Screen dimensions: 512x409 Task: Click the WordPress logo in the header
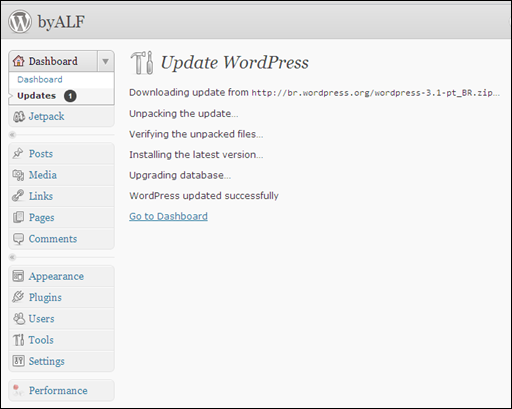[x=20, y=21]
